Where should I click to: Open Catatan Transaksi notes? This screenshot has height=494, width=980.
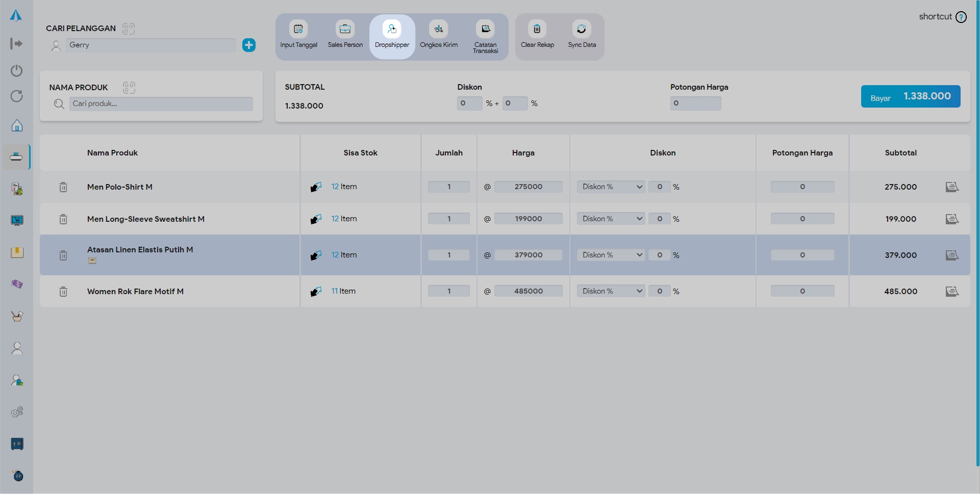[x=485, y=30]
